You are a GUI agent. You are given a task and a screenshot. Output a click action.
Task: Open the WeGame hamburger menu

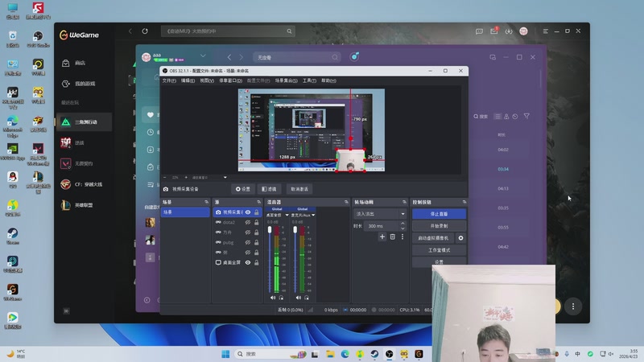coord(546,31)
